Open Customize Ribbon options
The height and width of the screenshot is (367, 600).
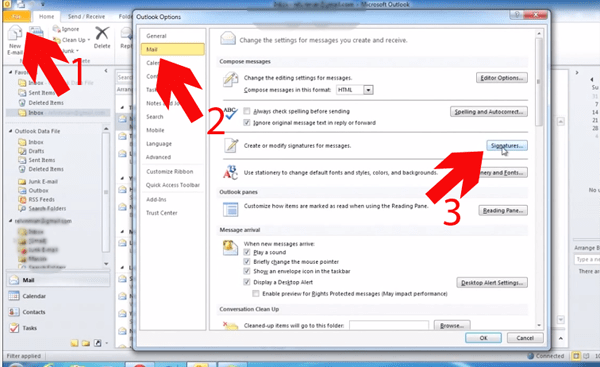[x=170, y=171]
